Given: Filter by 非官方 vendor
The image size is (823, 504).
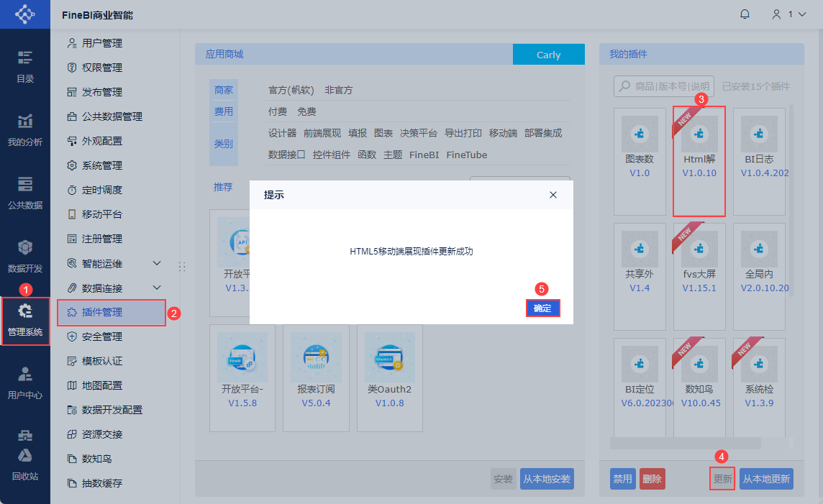Looking at the screenshot, I should [x=339, y=90].
